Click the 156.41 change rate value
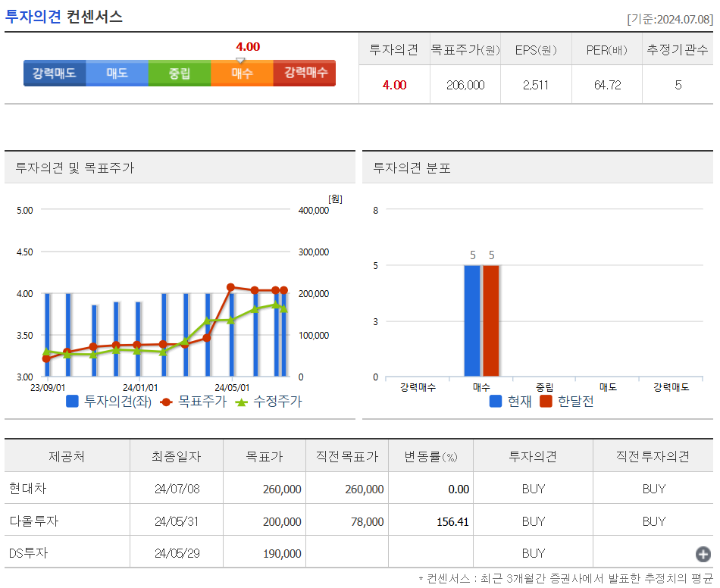 pyautogui.click(x=452, y=521)
